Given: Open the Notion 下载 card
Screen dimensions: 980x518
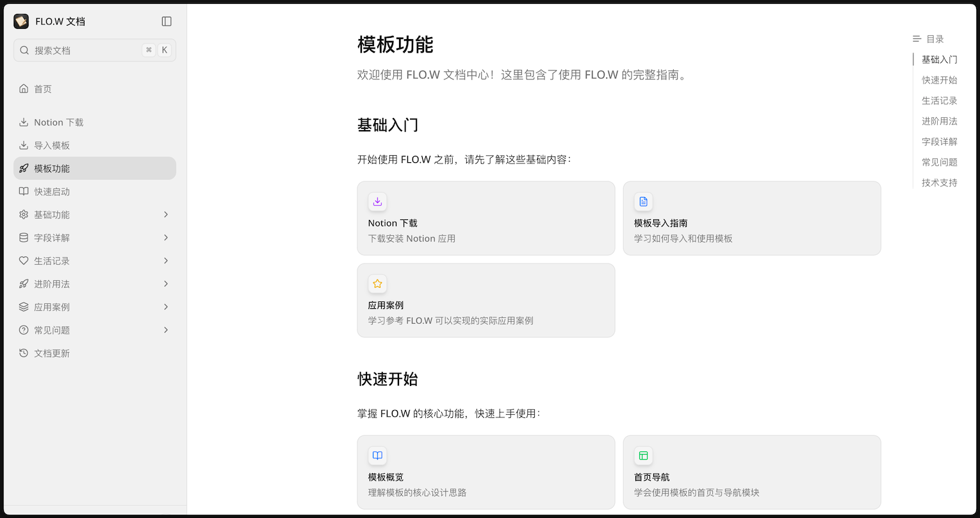Looking at the screenshot, I should 486,218.
